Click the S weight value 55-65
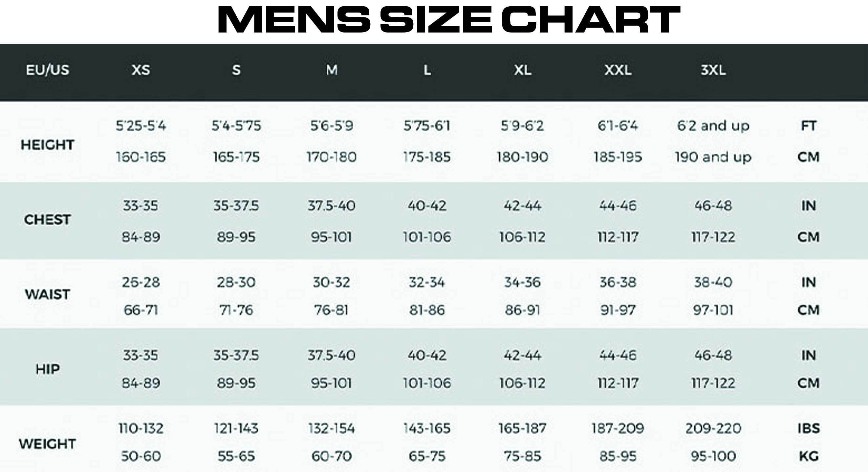 tap(236, 457)
